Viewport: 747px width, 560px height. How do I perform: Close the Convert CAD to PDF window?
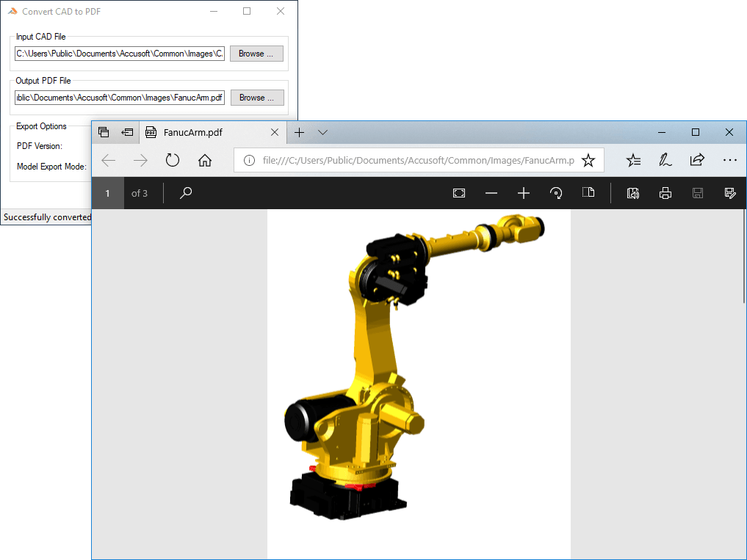point(281,11)
